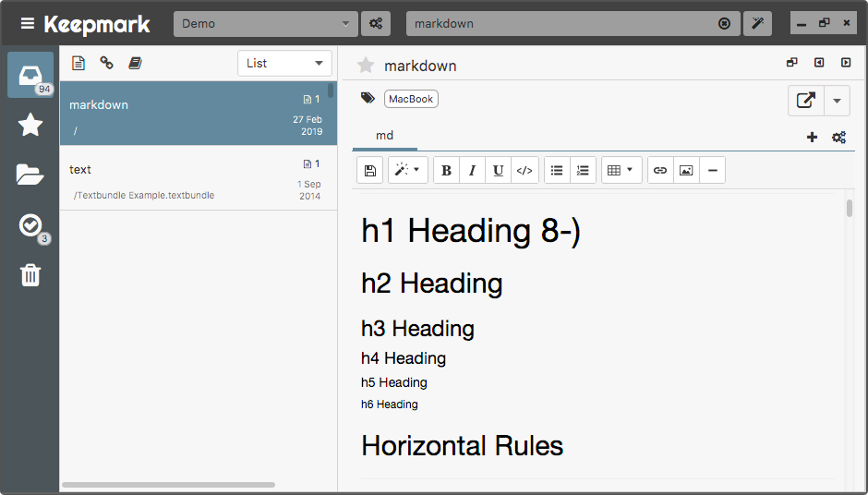This screenshot has height=495, width=868.
Task: Open library settings gears icon
Action: (x=376, y=24)
